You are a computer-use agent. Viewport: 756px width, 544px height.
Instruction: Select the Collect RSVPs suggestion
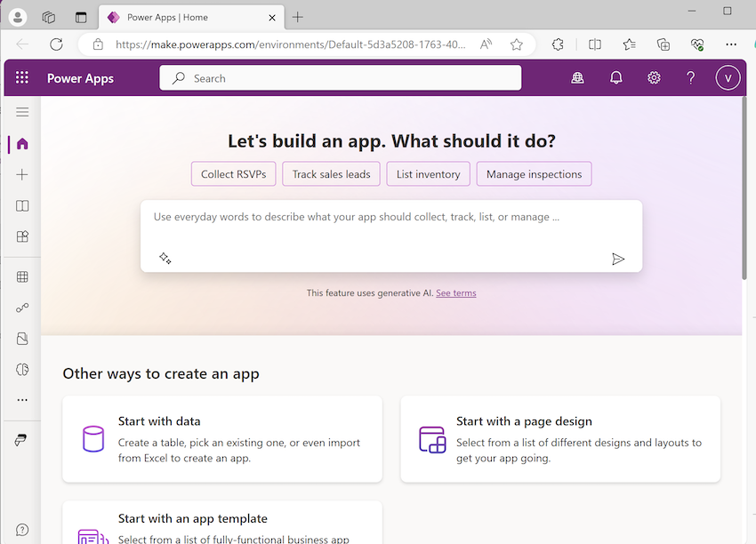233,173
